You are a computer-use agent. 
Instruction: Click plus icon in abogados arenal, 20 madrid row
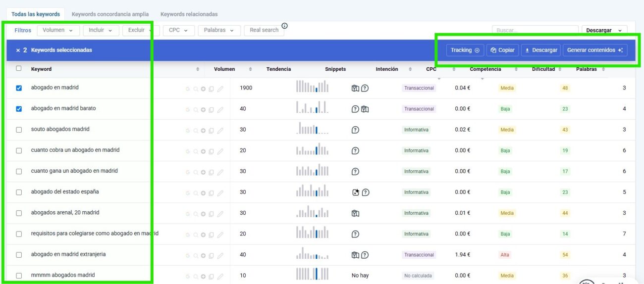point(203,214)
